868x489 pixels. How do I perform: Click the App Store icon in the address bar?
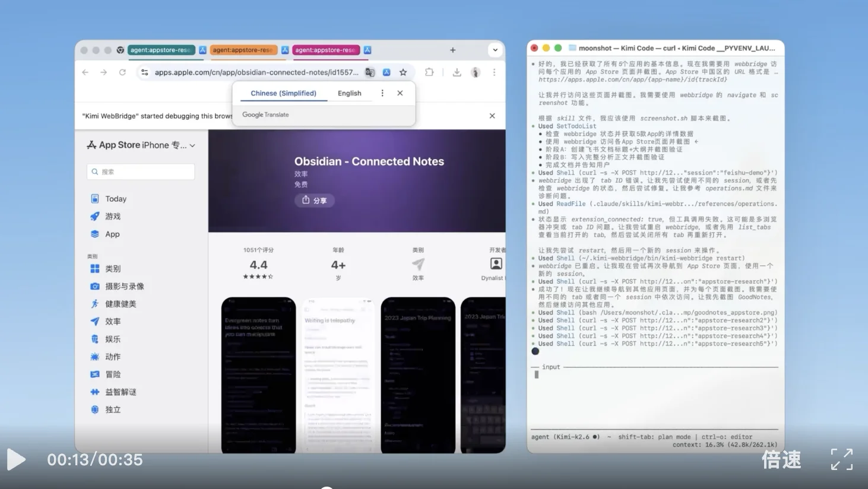click(x=387, y=72)
